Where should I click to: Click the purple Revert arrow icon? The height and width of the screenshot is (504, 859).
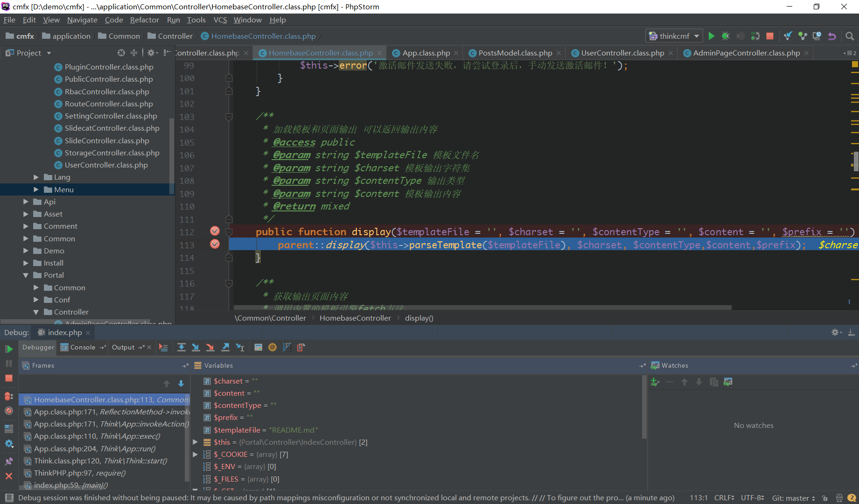(x=831, y=36)
